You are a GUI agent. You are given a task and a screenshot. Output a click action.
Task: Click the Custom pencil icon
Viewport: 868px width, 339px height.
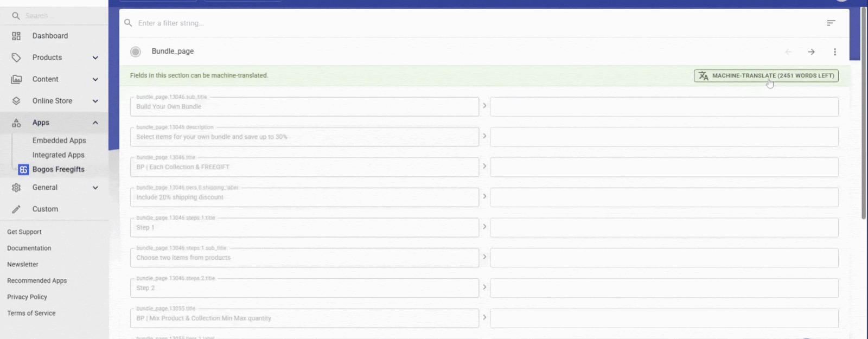(16, 209)
